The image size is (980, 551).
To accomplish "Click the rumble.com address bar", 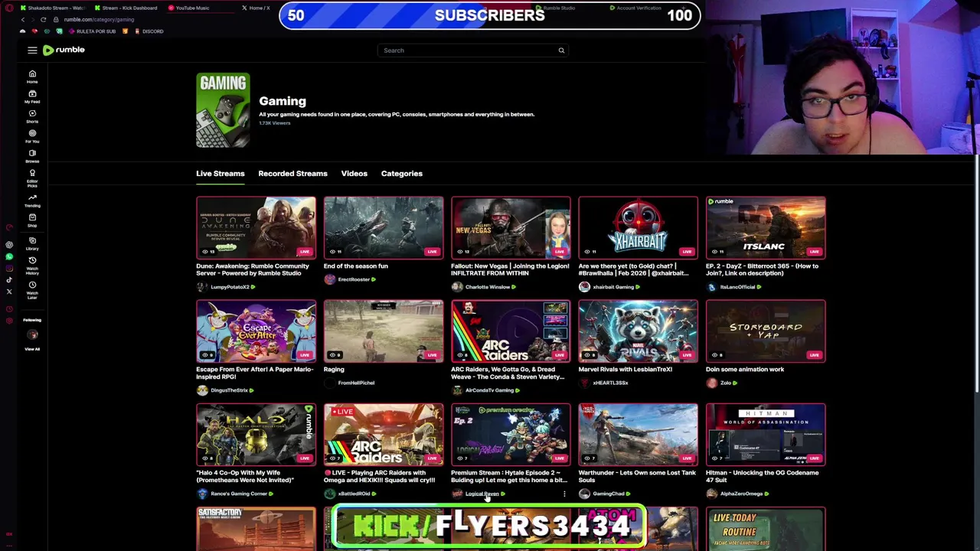I will point(99,19).
